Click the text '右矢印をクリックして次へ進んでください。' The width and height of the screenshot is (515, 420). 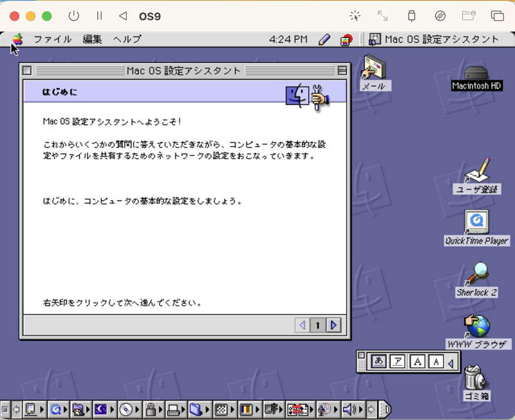pos(122,302)
